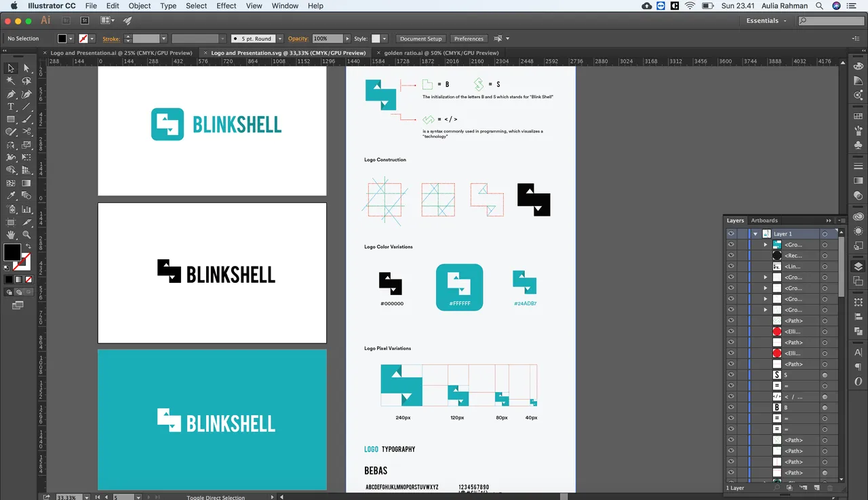Image resolution: width=868 pixels, height=500 pixels.
Task: Select the Pen tool
Action: pyautogui.click(x=11, y=94)
